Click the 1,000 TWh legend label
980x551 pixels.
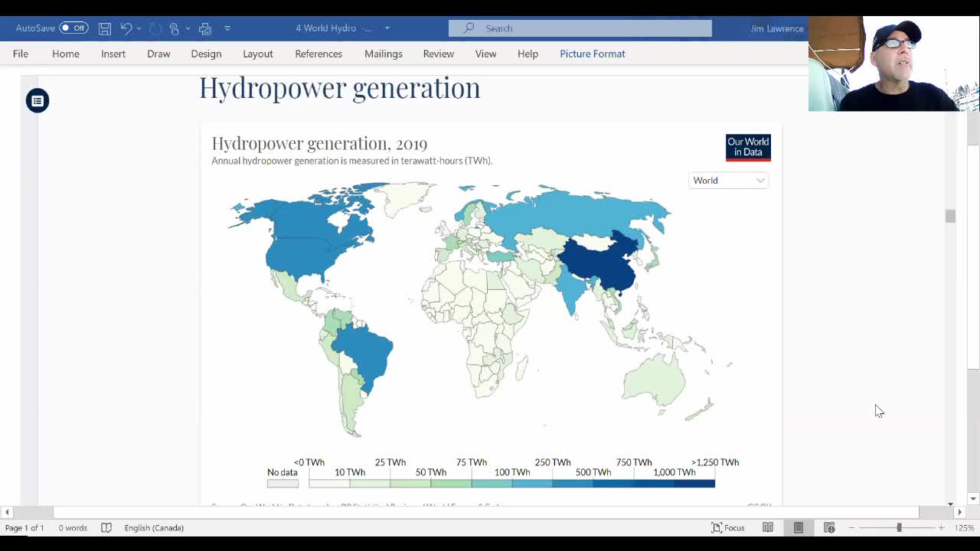(675, 472)
